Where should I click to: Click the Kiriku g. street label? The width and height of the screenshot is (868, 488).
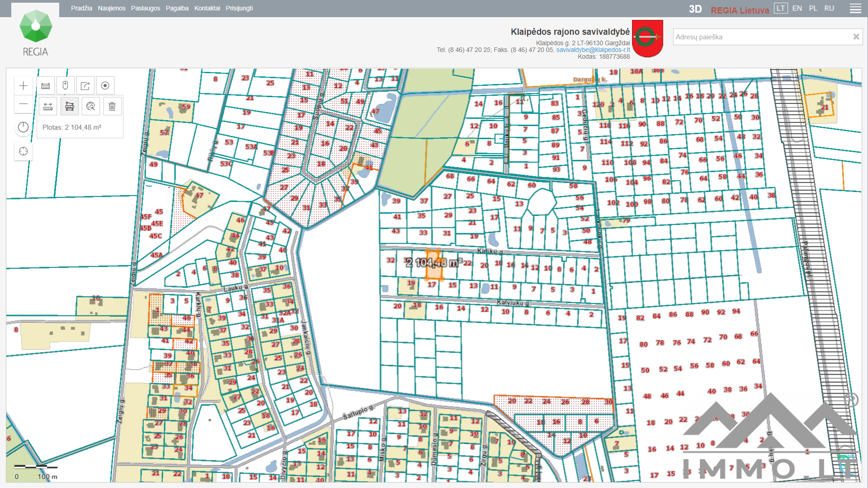[x=490, y=251]
